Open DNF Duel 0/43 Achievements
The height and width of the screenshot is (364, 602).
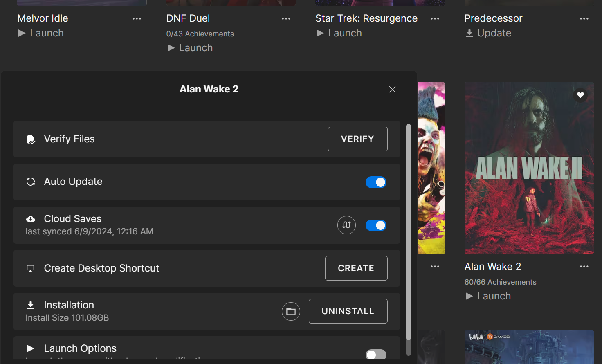[200, 34]
